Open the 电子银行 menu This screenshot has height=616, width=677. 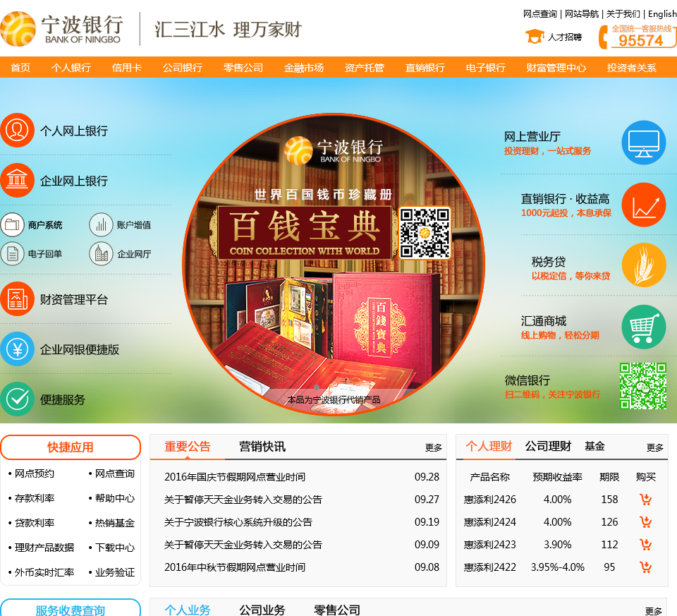(485, 68)
